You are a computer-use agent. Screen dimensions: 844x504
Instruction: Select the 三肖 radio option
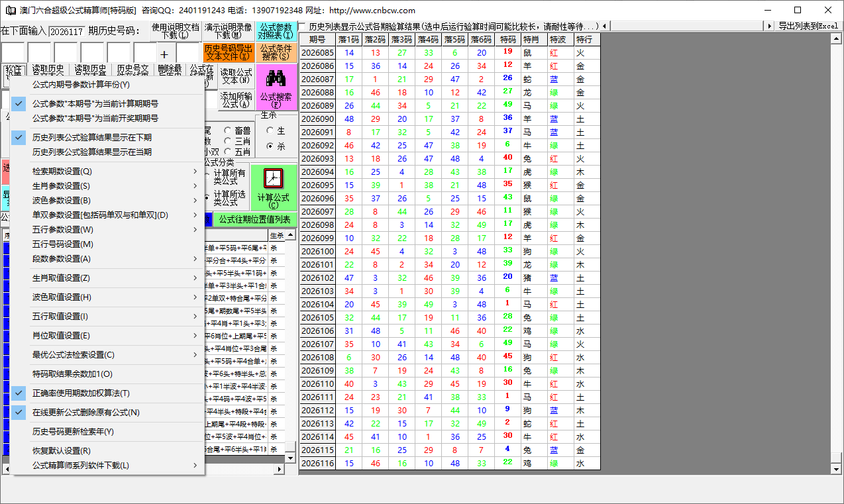(228, 141)
